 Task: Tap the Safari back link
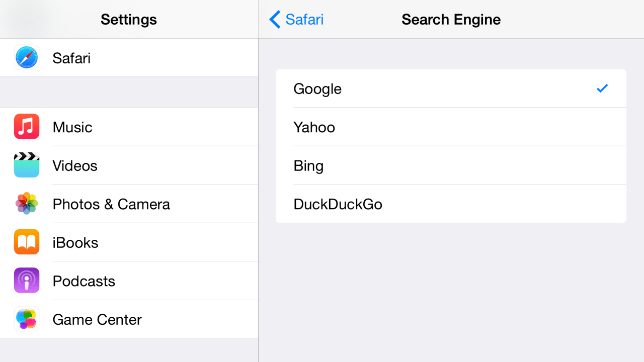pos(304,19)
